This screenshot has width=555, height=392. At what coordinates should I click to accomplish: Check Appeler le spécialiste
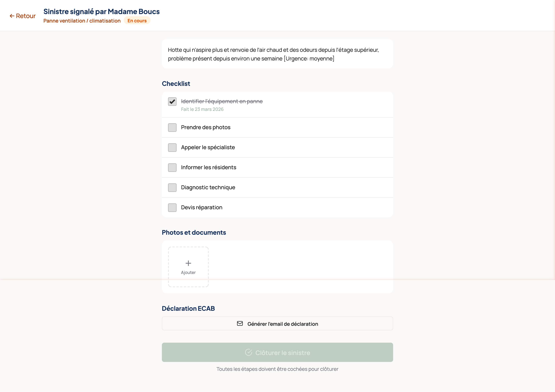click(x=172, y=147)
